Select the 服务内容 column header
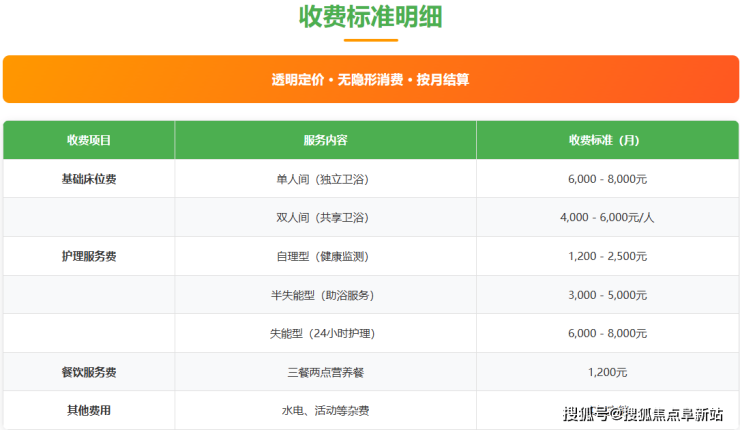 point(325,140)
